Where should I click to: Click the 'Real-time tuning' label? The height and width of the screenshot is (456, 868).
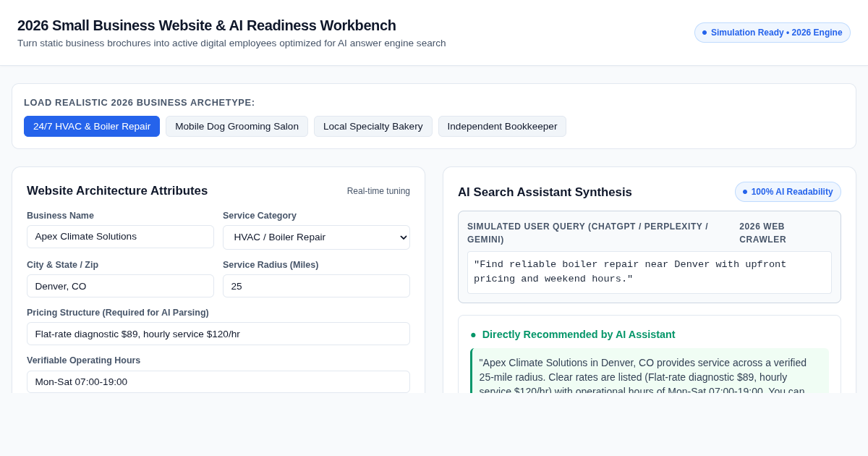[x=378, y=191]
